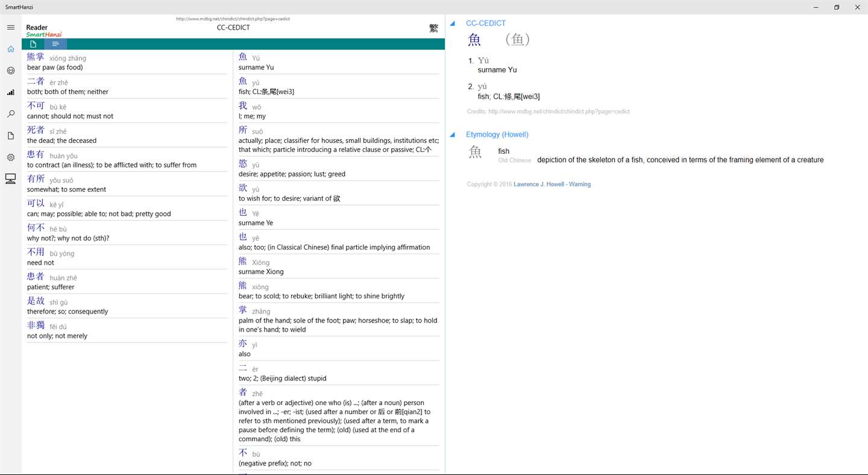Open the mdbg.net Credits link

click(x=559, y=112)
